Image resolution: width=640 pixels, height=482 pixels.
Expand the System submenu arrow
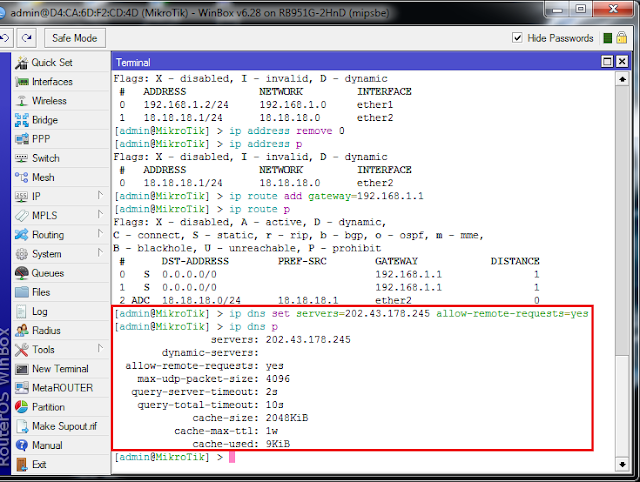100,253
